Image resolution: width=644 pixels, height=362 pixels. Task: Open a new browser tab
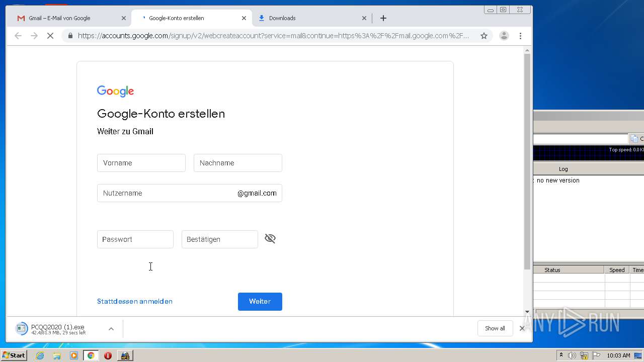(x=383, y=18)
